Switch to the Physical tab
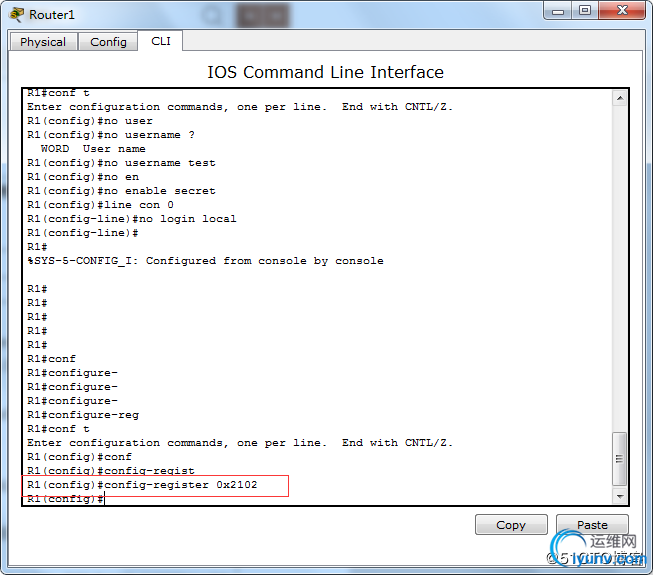Screen dimensions: 653x575 [x=43, y=42]
